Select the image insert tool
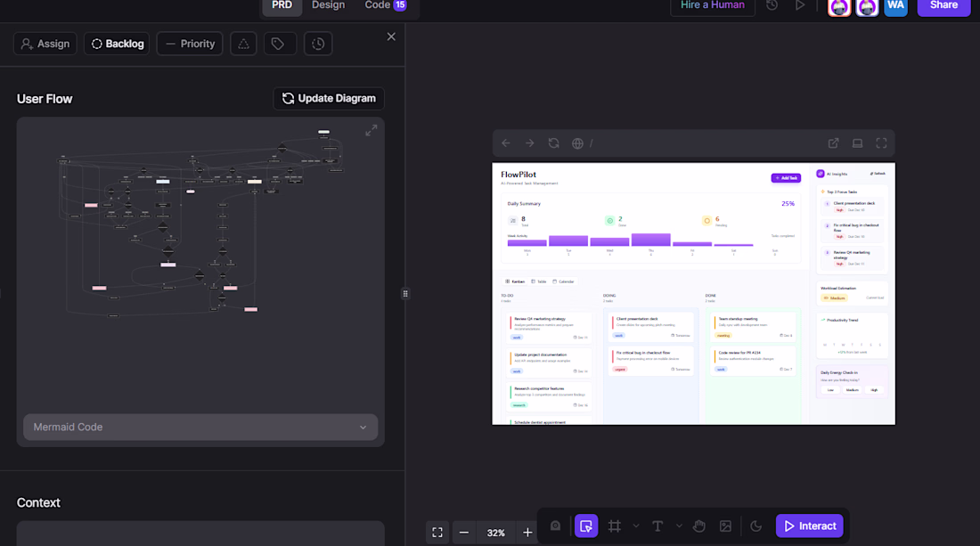The width and height of the screenshot is (980, 546). 725,526
